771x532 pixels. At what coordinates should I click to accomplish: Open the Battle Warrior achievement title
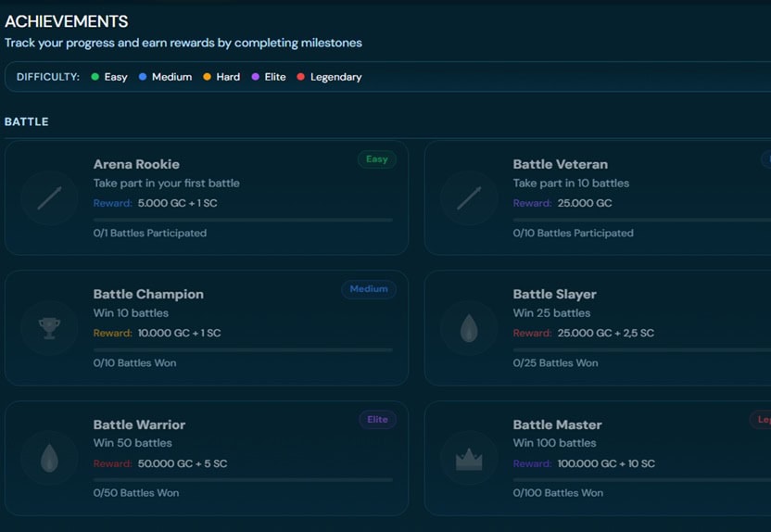click(139, 424)
